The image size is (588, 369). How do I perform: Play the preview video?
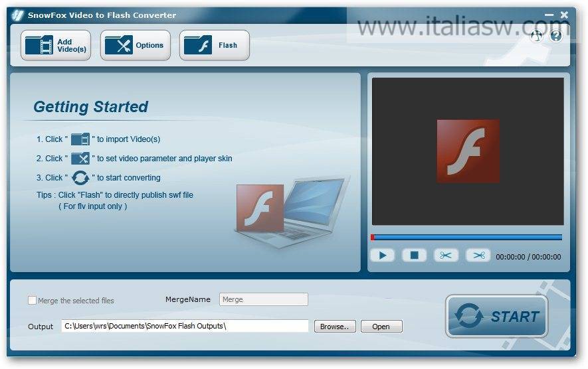click(x=382, y=256)
